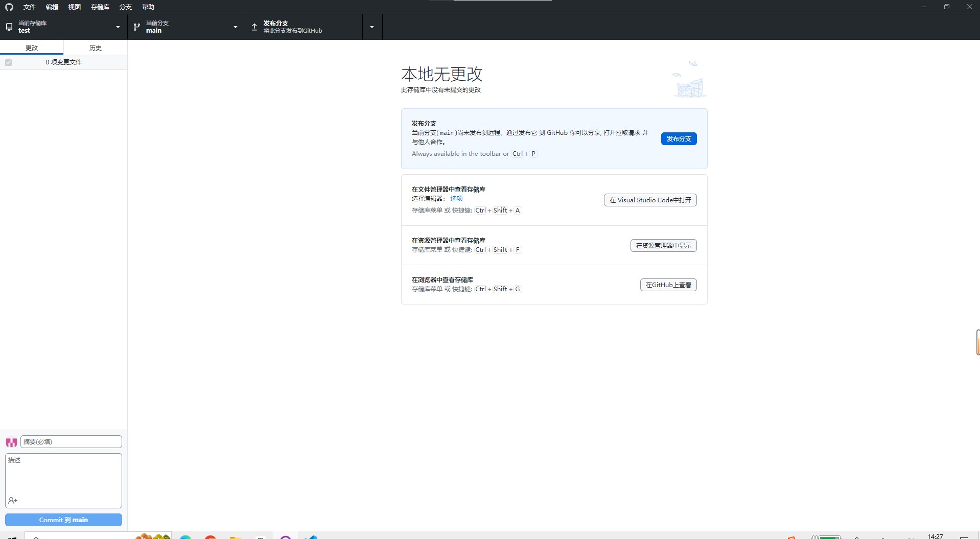Open the 存储库 menu

pos(100,7)
